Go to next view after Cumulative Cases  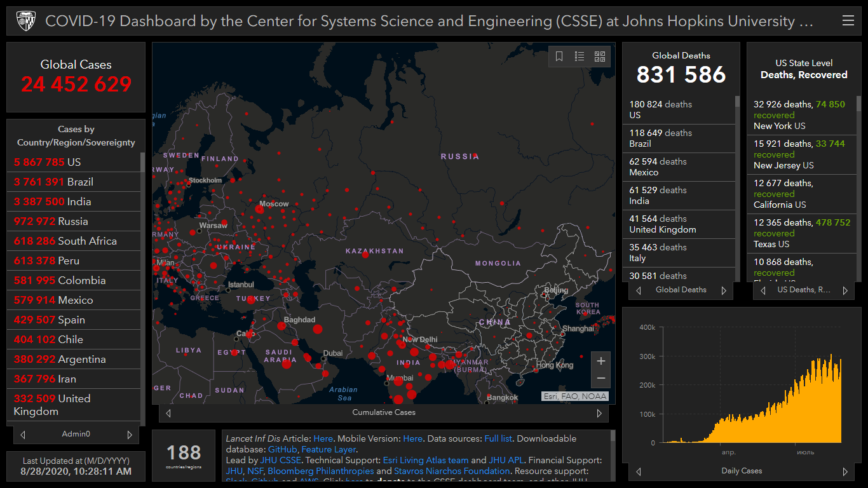(599, 413)
